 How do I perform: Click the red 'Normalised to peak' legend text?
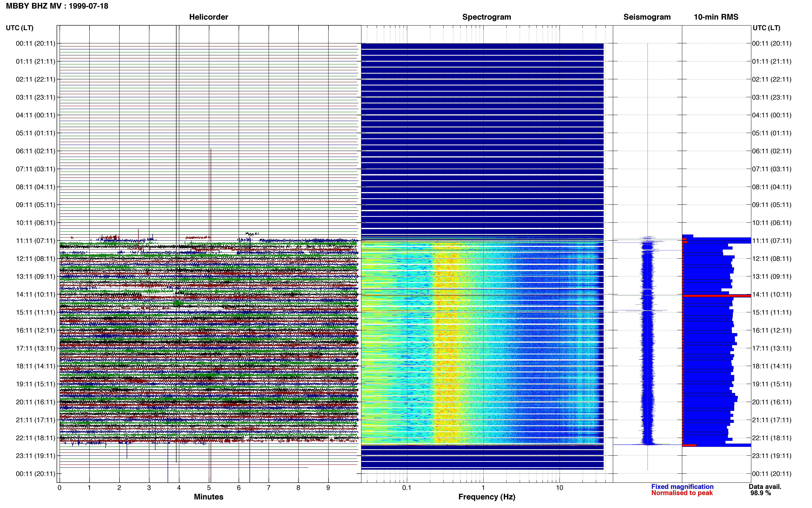point(682,493)
